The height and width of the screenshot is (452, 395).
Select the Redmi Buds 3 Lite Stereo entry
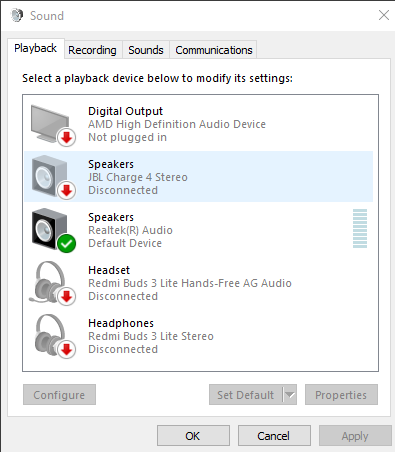click(x=199, y=336)
